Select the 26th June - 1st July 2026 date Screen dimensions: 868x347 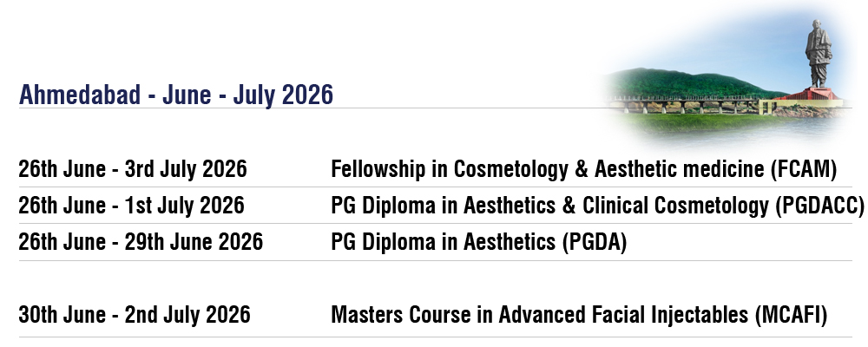point(131,206)
